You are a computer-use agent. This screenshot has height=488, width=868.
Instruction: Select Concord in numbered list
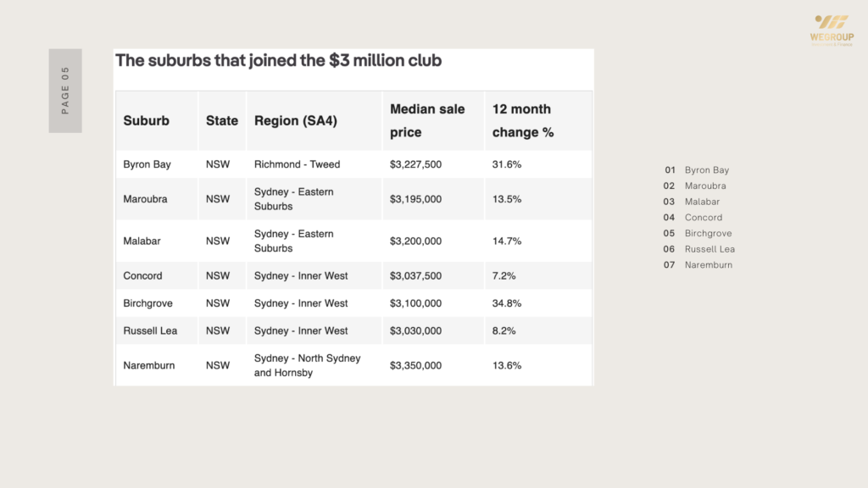coord(704,218)
